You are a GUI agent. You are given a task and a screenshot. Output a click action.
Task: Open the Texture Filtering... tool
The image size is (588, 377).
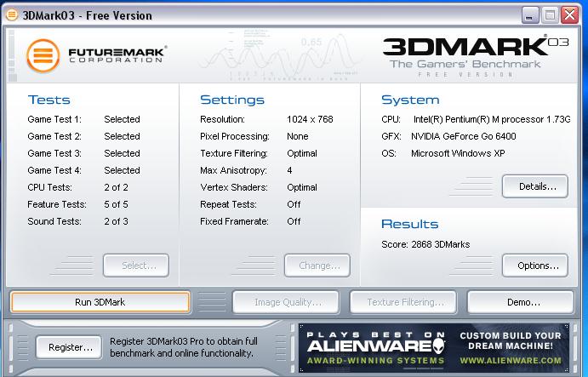click(x=403, y=302)
